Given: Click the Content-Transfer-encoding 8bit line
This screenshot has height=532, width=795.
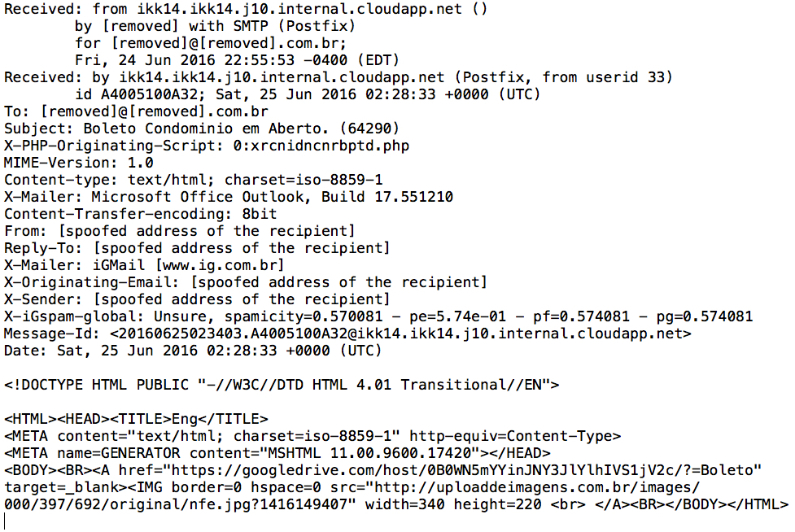Looking at the screenshot, I should pos(141,214).
